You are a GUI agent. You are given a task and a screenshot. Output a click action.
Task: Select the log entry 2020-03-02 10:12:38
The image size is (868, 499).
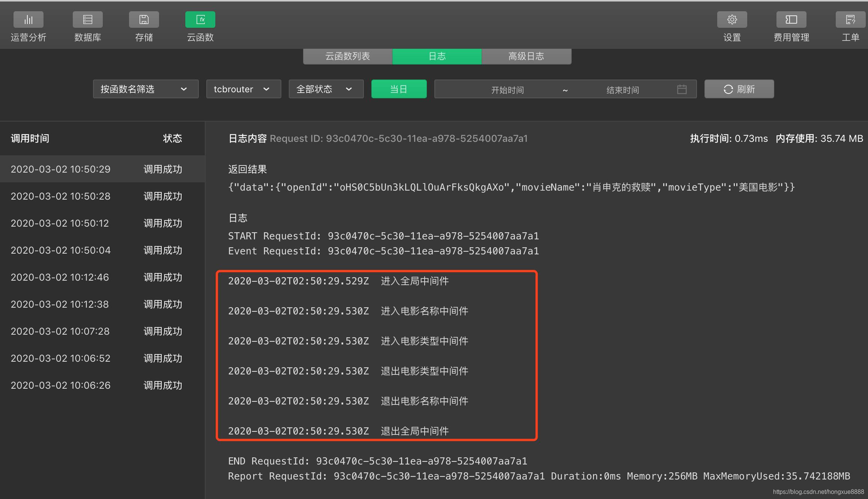click(x=102, y=304)
